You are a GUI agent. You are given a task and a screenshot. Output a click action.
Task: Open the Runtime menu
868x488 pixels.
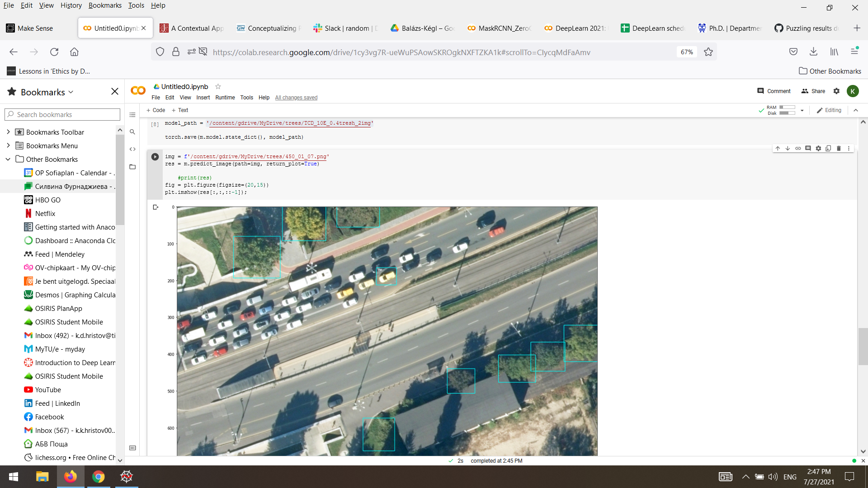225,97
